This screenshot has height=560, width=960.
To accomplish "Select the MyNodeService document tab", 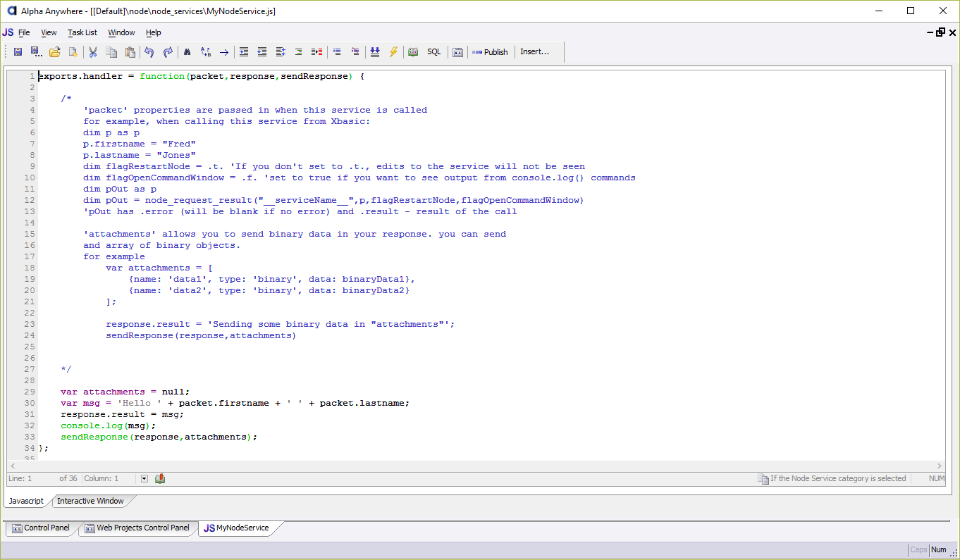I will (236, 528).
